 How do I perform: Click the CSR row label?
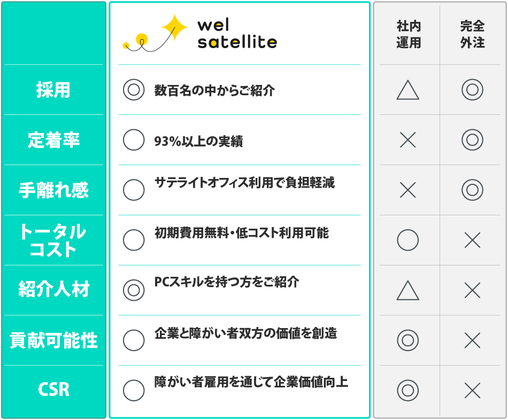[53, 390]
